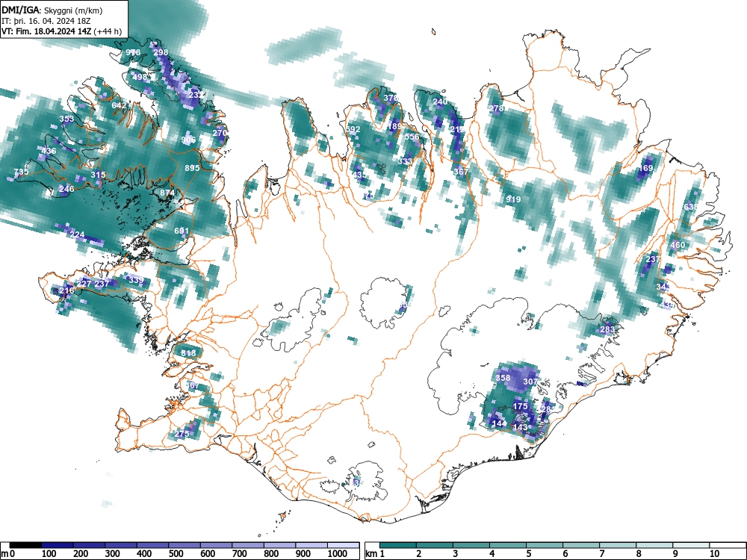The height and width of the screenshot is (560, 747).
Task: Click the 'IT: þri. 16. 04. 2024 18Z' line
Action: pyautogui.click(x=46, y=21)
